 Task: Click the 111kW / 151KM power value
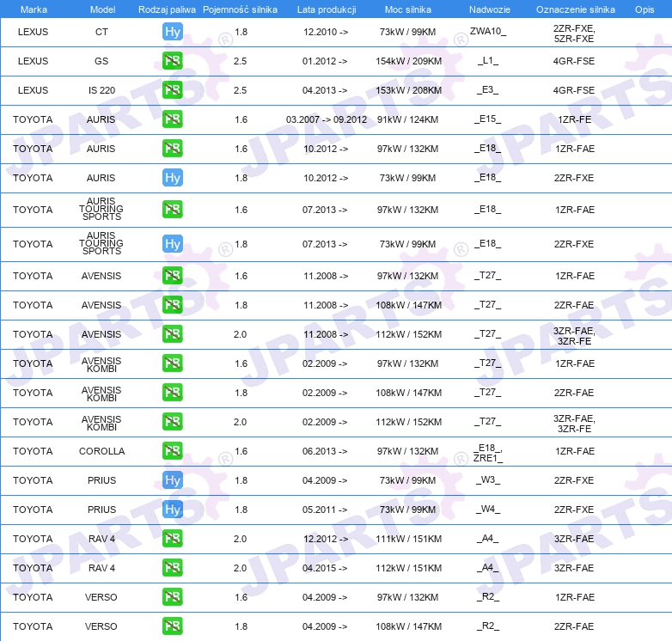[x=408, y=539]
